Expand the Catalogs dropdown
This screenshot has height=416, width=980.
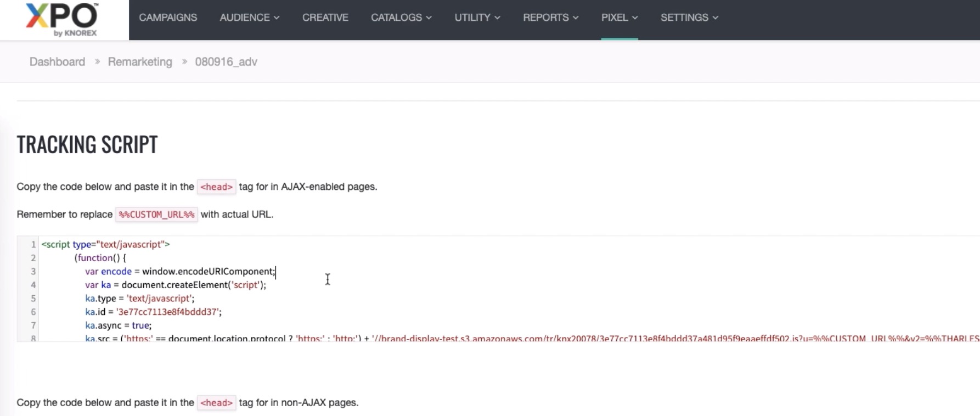401,18
